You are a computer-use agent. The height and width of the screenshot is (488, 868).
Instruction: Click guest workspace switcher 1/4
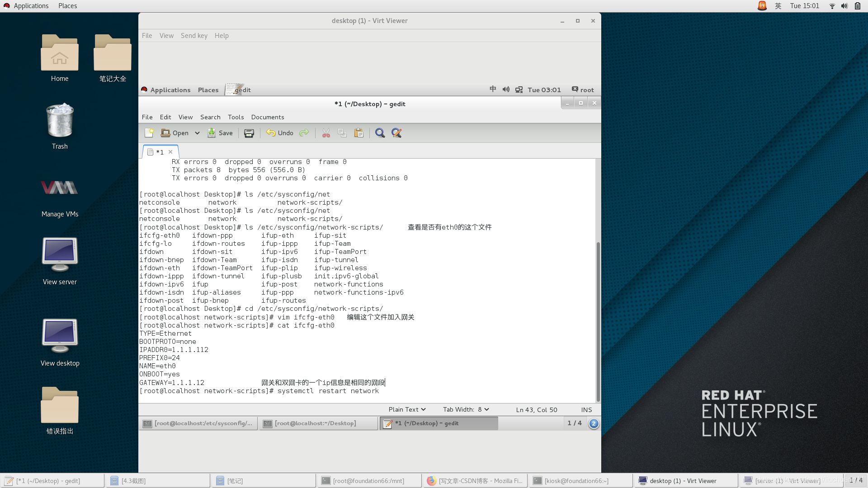pyautogui.click(x=575, y=423)
